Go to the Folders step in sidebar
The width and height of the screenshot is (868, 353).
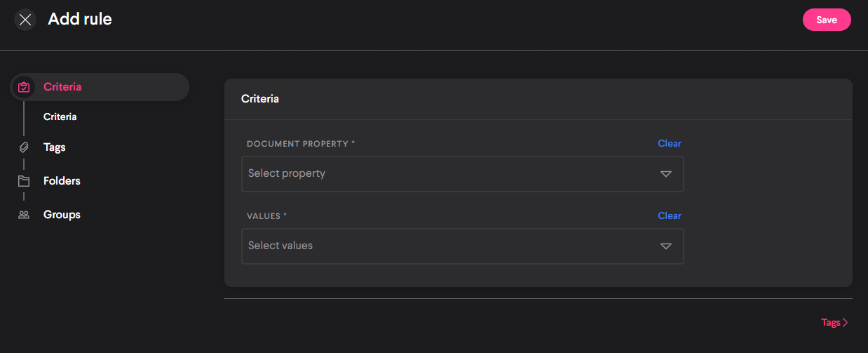pyautogui.click(x=62, y=181)
